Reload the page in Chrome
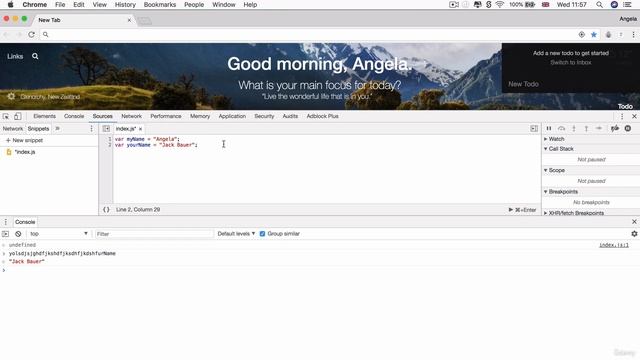Image resolution: width=640 pixels, height=360 pixels. pos(31,35)
